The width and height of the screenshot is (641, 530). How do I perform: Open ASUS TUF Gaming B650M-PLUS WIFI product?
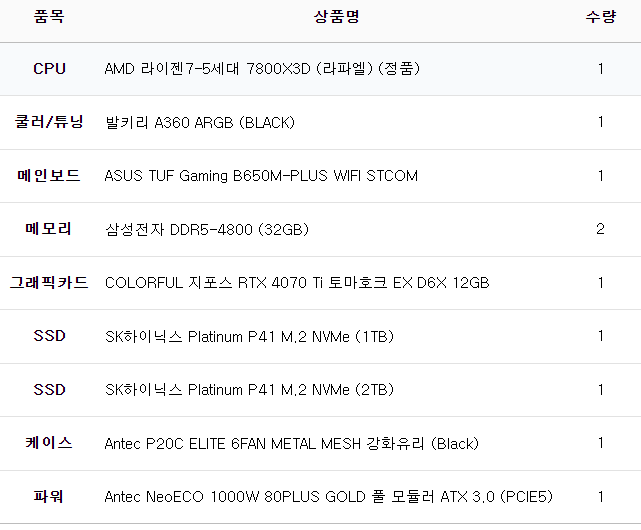[261, 176]
